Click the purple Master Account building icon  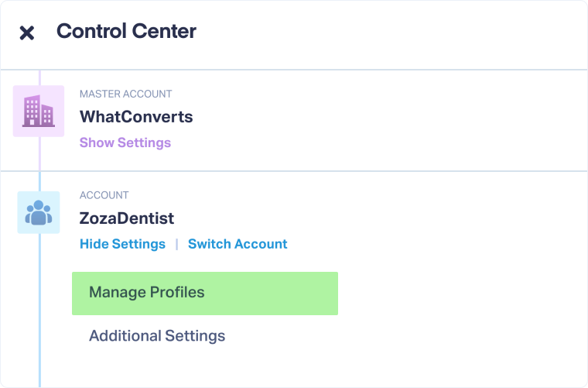(x=39, y=111)
